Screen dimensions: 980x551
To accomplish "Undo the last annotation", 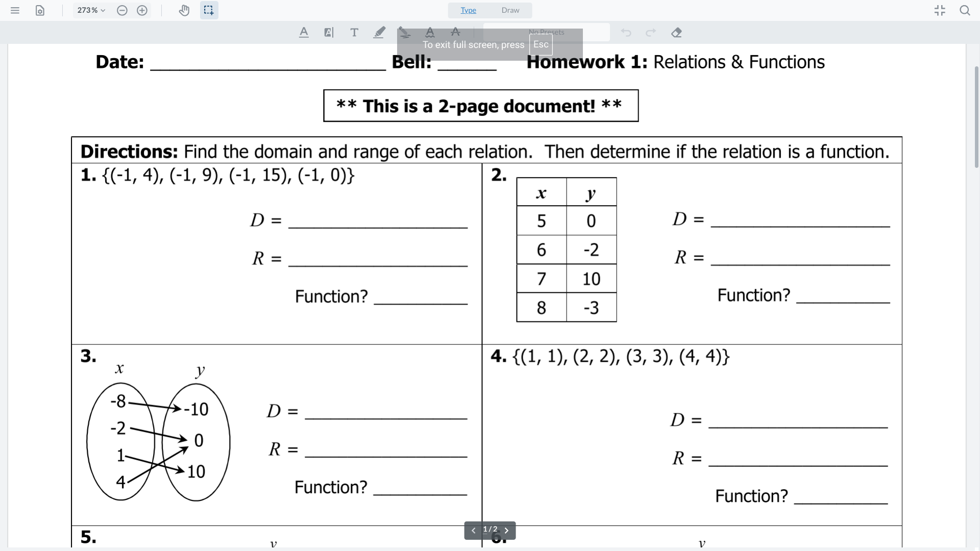I will point(626,33).
